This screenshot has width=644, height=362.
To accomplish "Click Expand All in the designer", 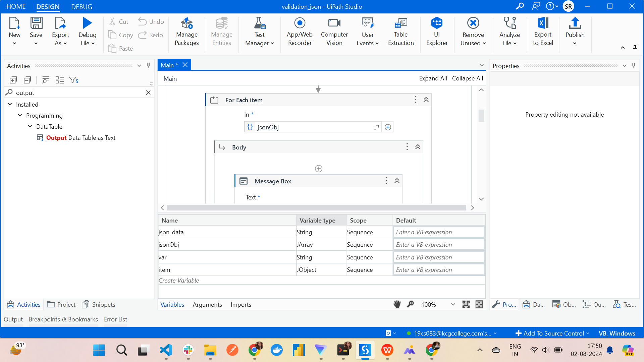I will pyautogui.click(x=433, y=78).
